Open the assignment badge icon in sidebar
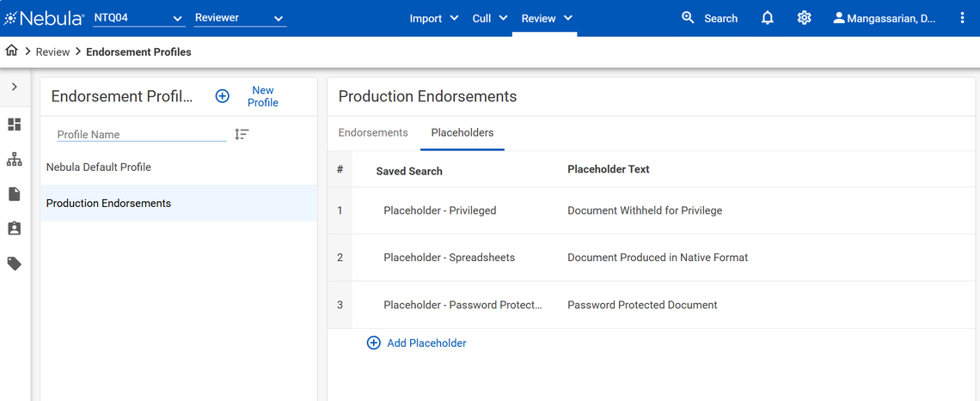 click(15, 229)
